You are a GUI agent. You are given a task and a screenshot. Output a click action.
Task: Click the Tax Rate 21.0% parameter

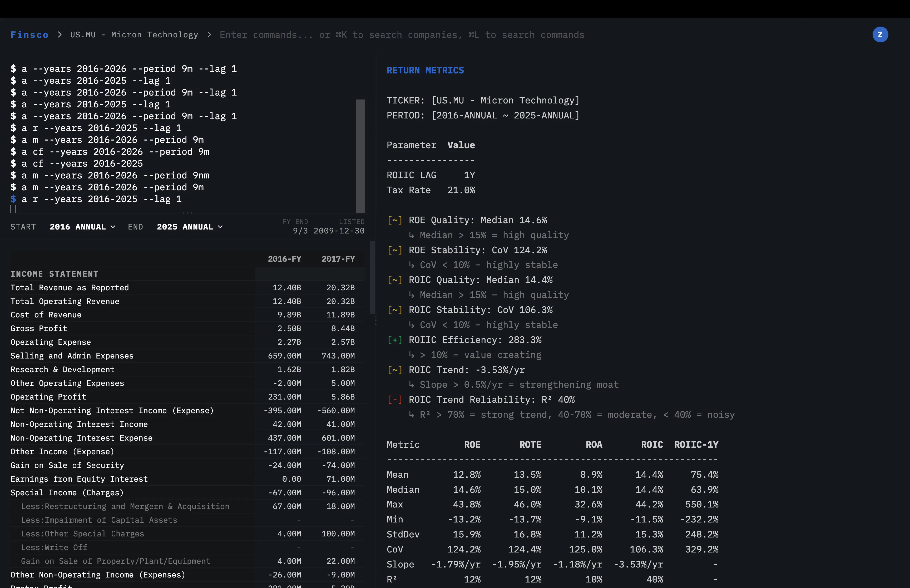pos(431,190)
